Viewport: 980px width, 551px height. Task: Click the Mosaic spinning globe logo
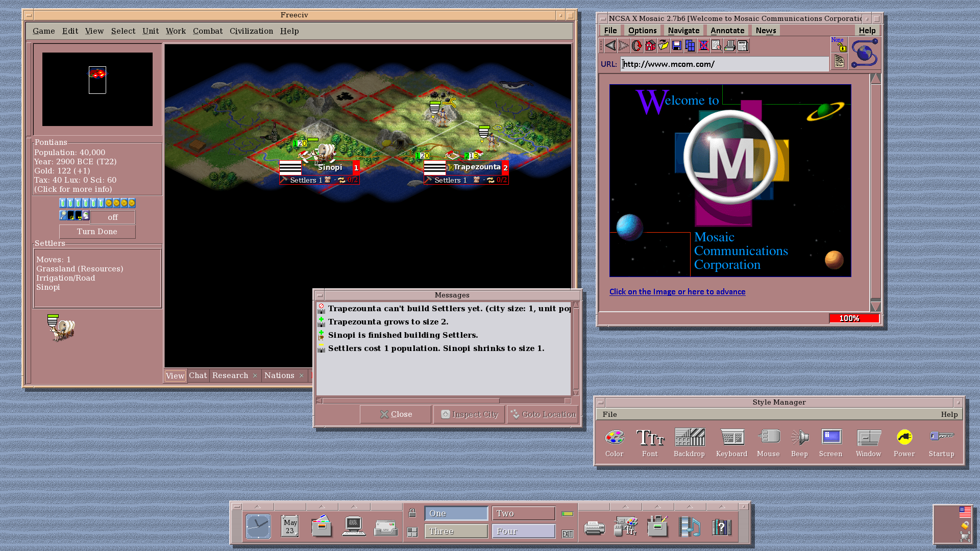point(864,53)
